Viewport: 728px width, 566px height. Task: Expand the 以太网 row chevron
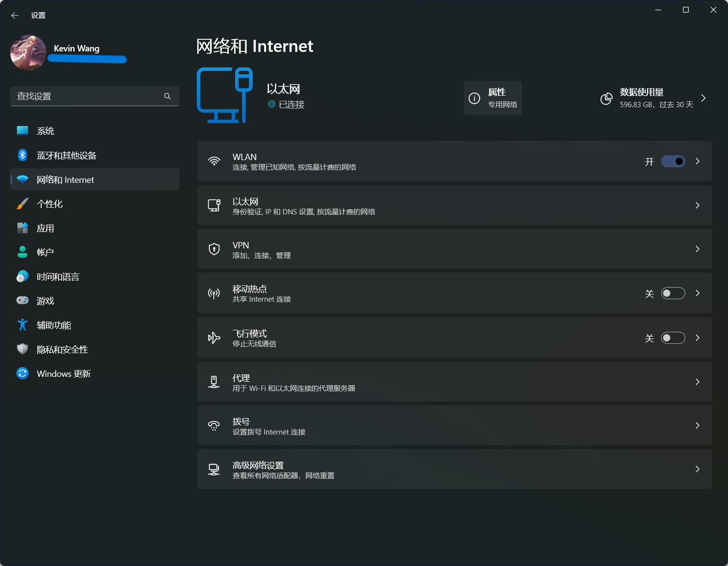pos(697,205)
